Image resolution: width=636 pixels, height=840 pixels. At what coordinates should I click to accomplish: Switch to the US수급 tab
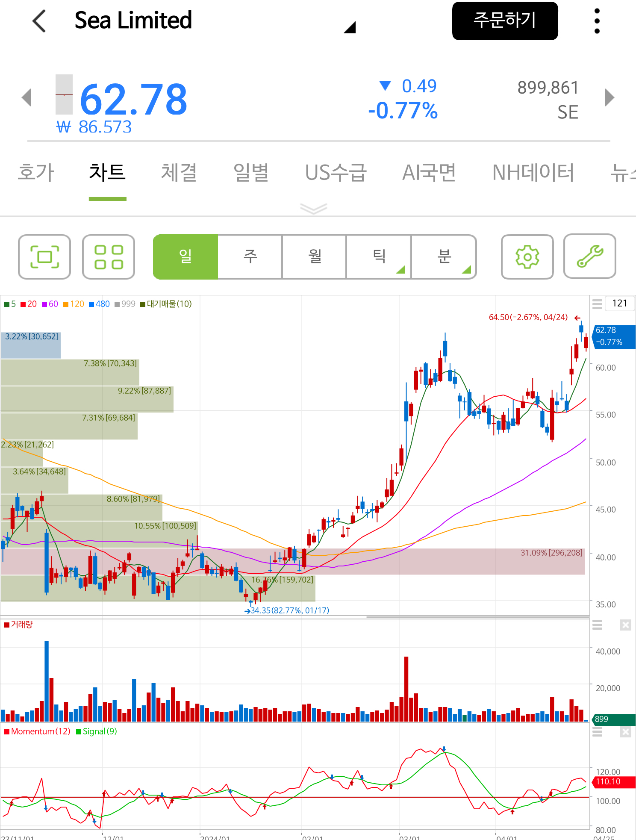(x=336, y=173)
